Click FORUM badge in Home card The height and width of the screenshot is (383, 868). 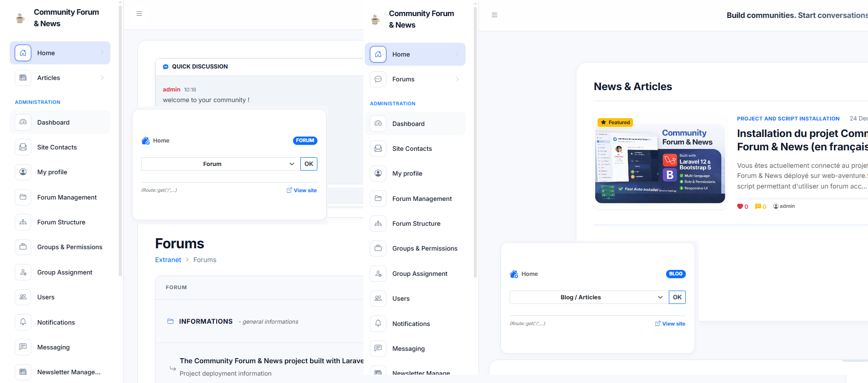pyautogui.click(x=305, y=141)
